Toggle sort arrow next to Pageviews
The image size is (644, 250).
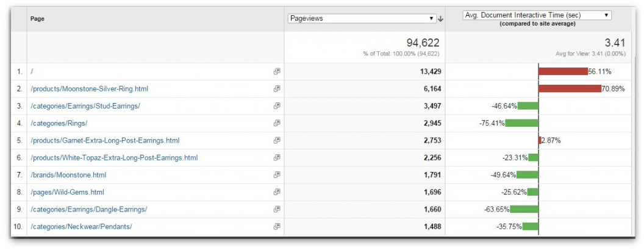coord(441,19)
